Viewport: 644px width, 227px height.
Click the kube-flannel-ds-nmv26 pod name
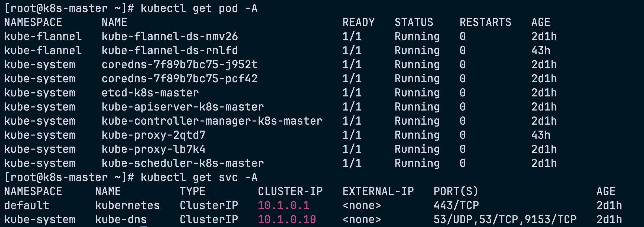pyautogui.click(x=170, y=37)
